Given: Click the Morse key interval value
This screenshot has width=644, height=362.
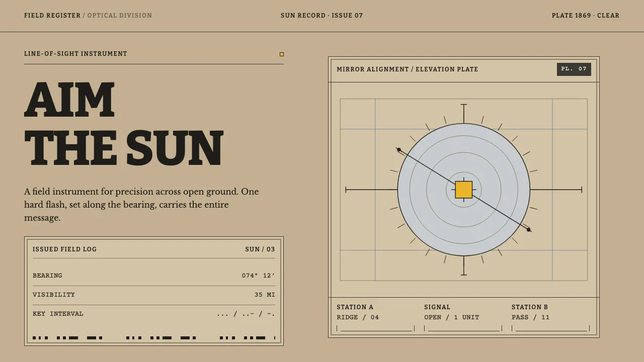Looking at the screenshot, I should [x=246, y=314].
